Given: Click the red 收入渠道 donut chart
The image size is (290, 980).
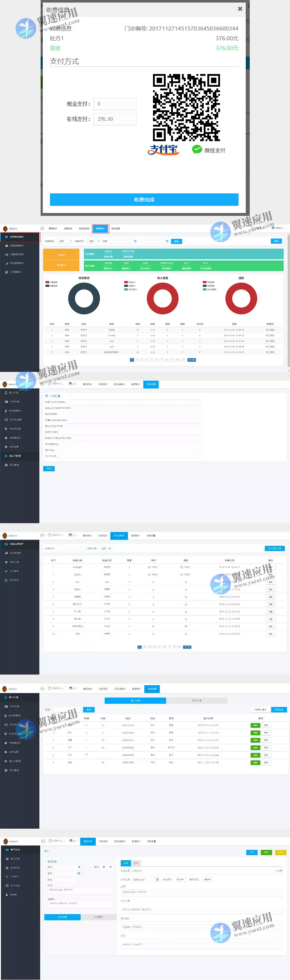Looking at the screenshot, I should 163,299.
